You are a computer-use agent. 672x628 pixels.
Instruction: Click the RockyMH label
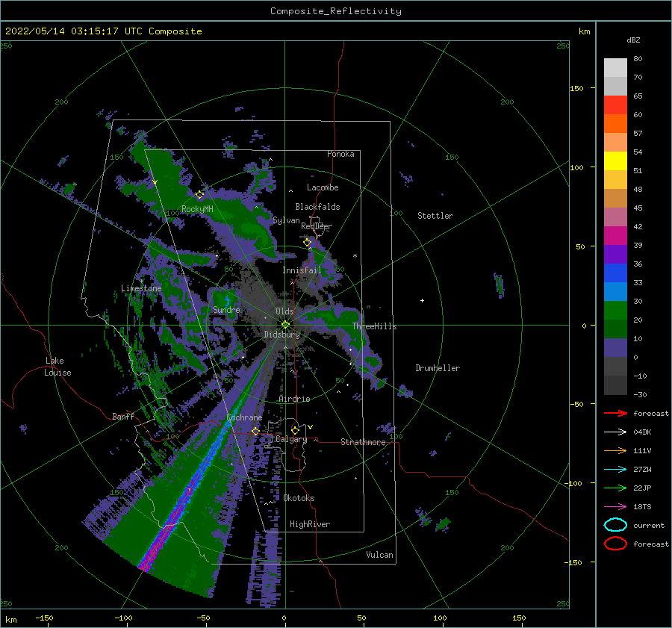[197, 209]
